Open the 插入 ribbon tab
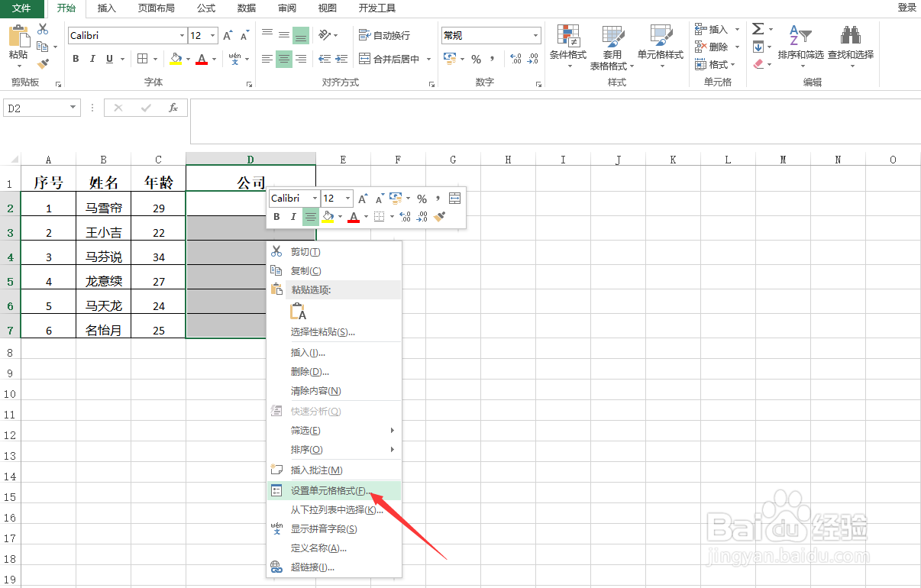The image size is (921, 588). click(x=107, y=8)
